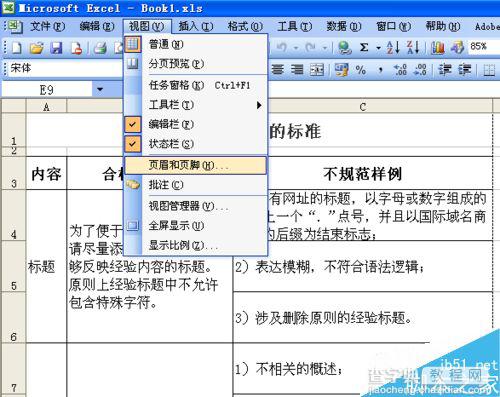
Task: Click the AutoSum sigma icon
Action: pyautogui.click(x=364, y=48)
